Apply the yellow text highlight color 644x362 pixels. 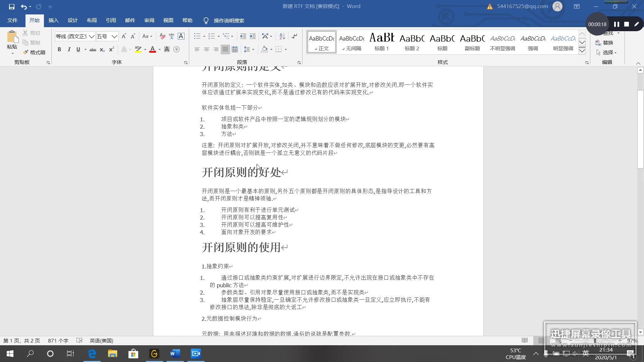(x=138, y=49)
